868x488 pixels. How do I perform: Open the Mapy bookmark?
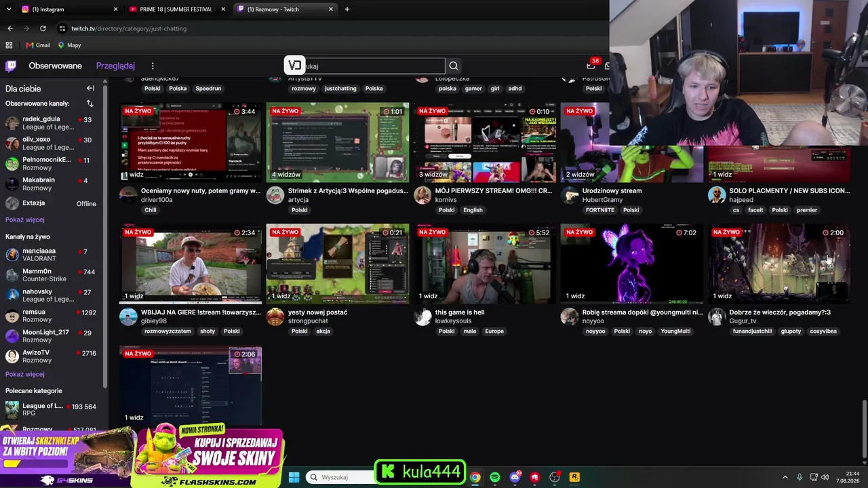69,45
